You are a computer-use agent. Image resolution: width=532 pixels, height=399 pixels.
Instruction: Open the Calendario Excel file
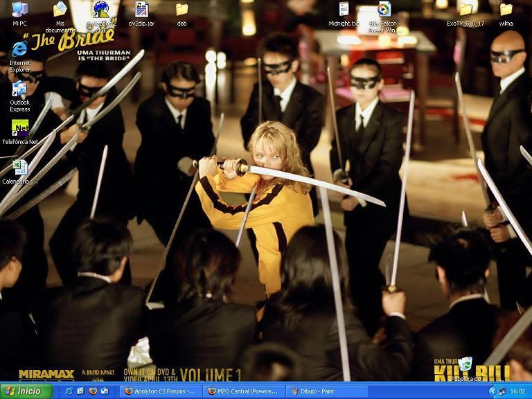(x=19, y=168)
